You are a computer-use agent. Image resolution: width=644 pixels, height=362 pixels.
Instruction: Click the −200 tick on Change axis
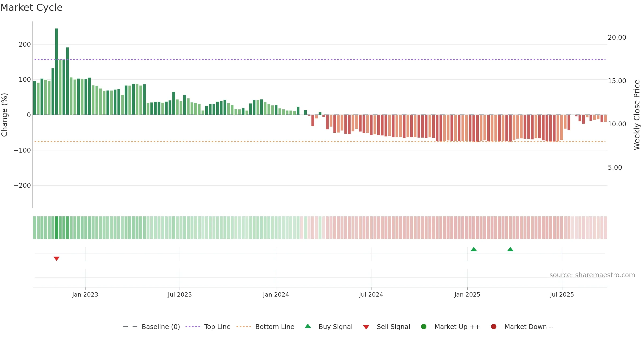pos(22,186)
